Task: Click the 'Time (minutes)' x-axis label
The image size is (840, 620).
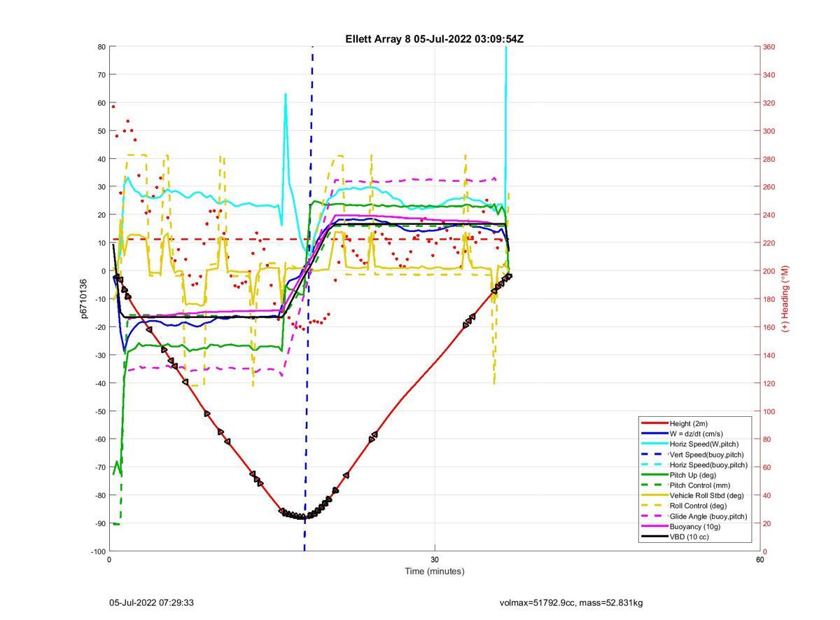Action: 434,571
